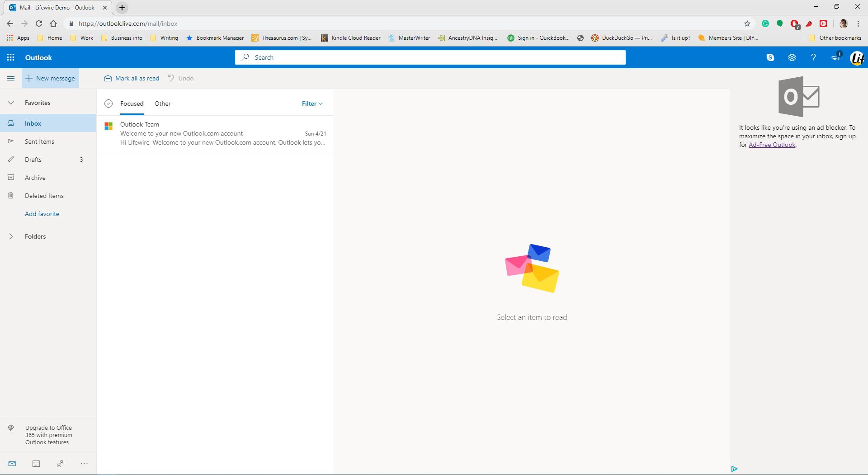Bookmark this page with the star icon
Screen dimensions: 868x475
pyautogui.click(x=747, y=24)
